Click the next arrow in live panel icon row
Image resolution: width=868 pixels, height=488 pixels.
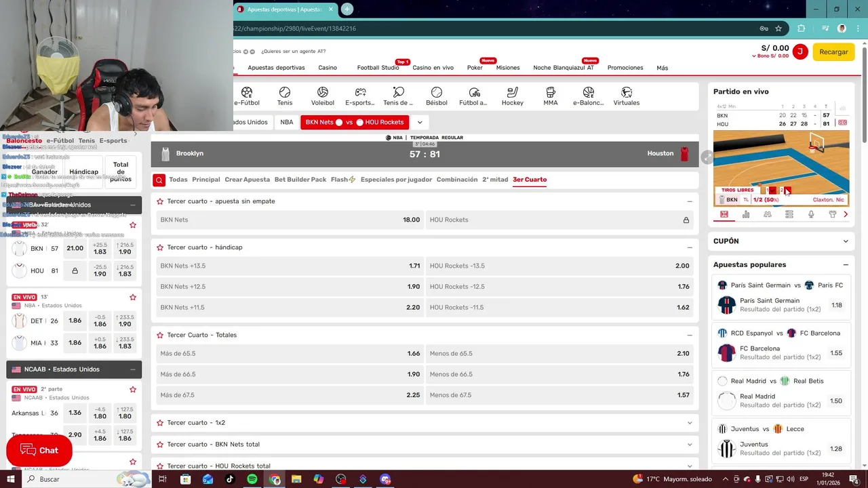(x=846, y=214)
